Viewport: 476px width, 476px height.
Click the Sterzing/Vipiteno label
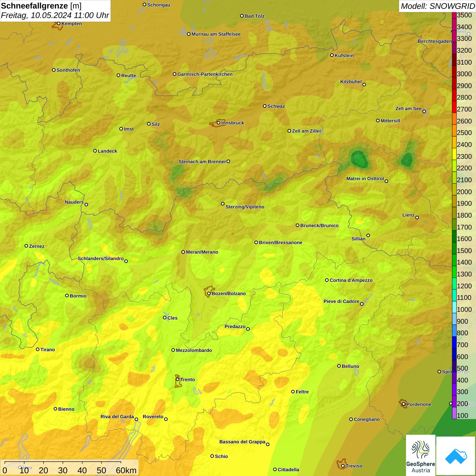click(245, 207)
